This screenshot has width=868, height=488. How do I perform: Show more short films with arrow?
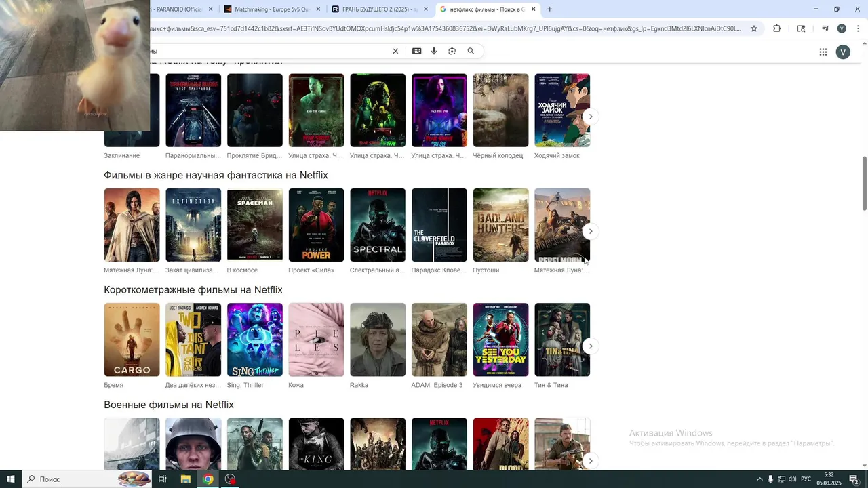tap(591, 346)
